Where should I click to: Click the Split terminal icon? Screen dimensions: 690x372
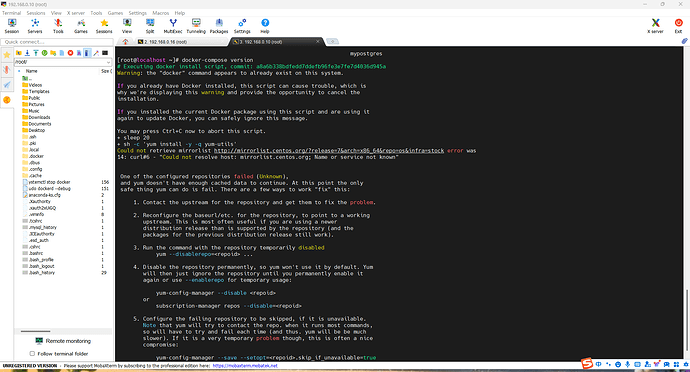point(150,26)
